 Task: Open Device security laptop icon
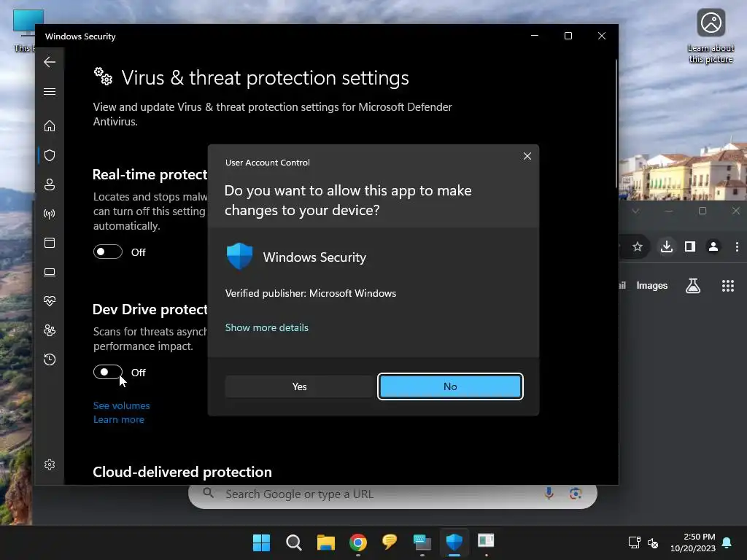50,272
